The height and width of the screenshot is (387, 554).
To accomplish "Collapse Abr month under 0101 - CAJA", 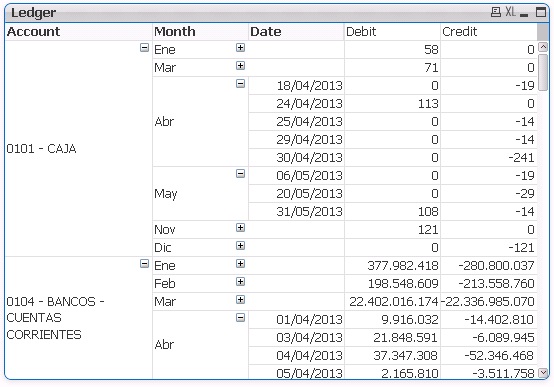I will tap(240, 83).
